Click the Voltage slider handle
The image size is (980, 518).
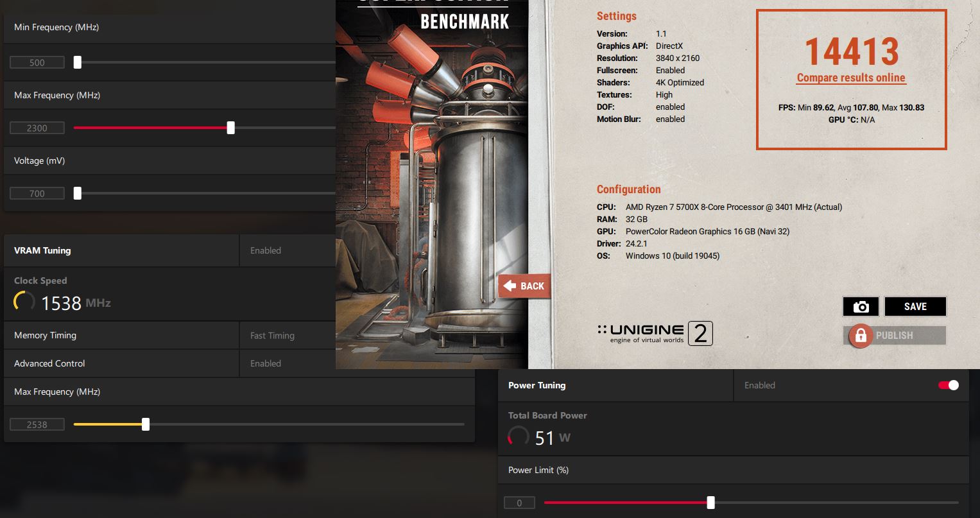(78, 193)
